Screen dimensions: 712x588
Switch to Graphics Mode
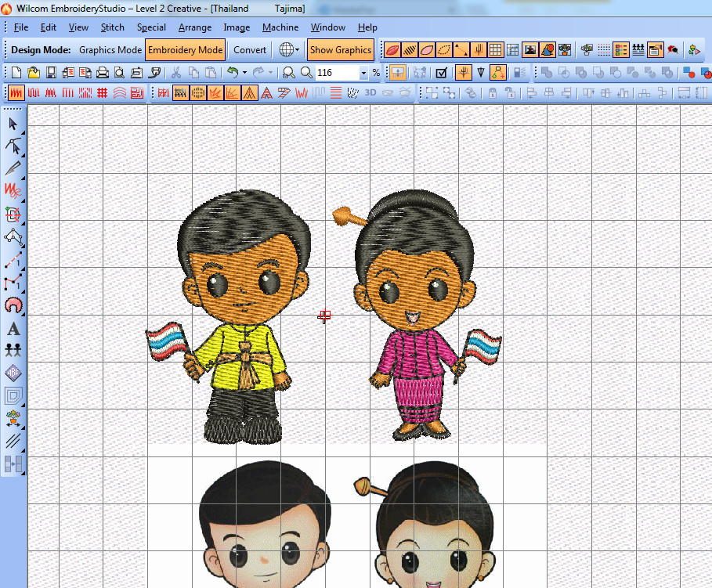pos(110,50)
